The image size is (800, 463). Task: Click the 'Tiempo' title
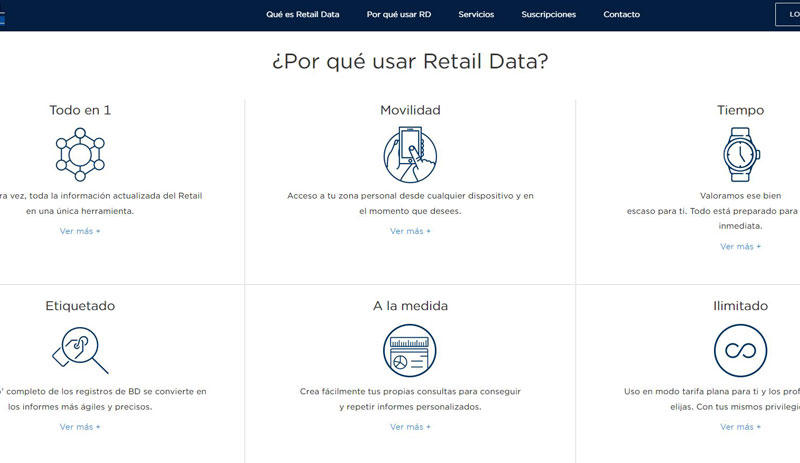click(740, 110)
